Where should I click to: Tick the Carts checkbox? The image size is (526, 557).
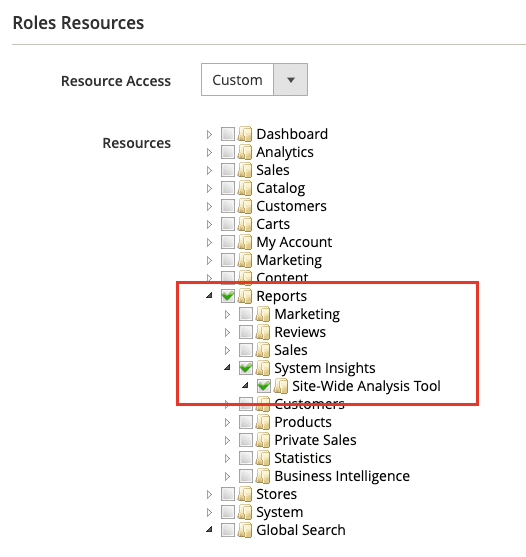tap(228, 224)
